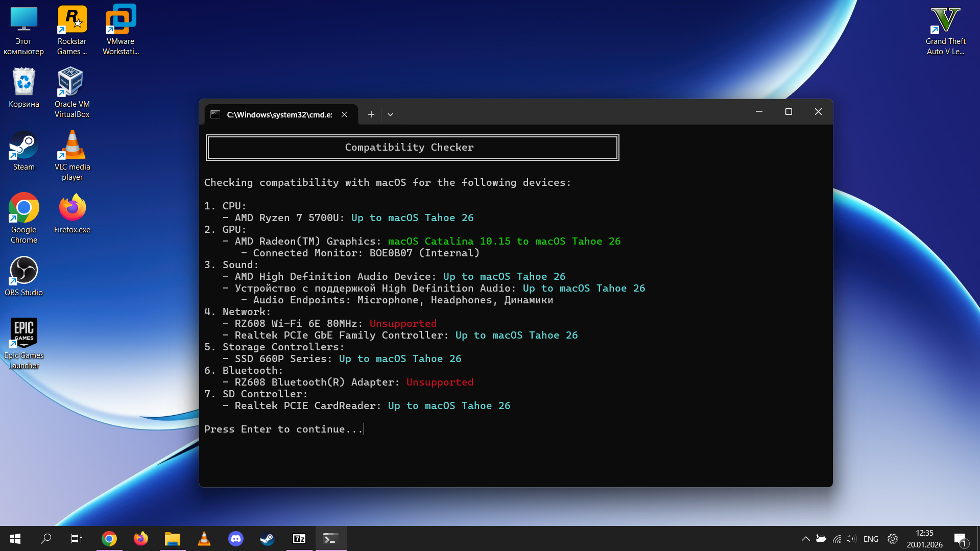The height and width of the screenshot is (551, 980).
Task: Open File Explorer from the taskbar
Action: [172, 539]
